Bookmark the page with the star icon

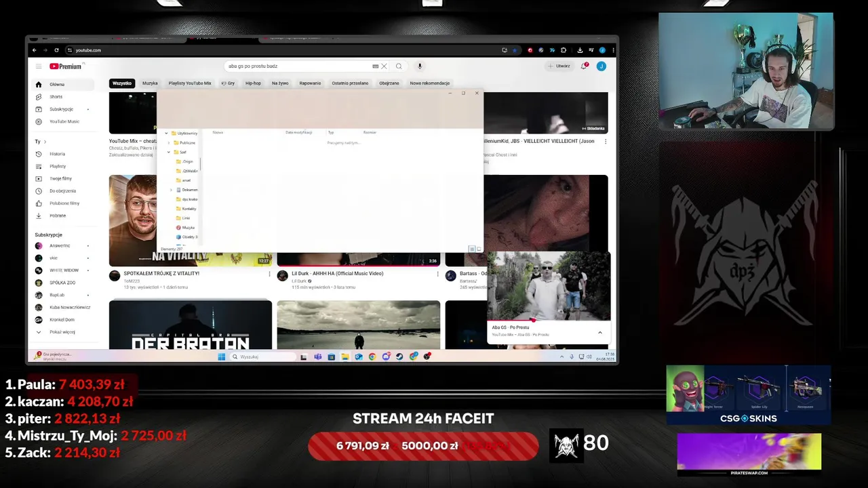pyautogui.click(x=514, y=50)
